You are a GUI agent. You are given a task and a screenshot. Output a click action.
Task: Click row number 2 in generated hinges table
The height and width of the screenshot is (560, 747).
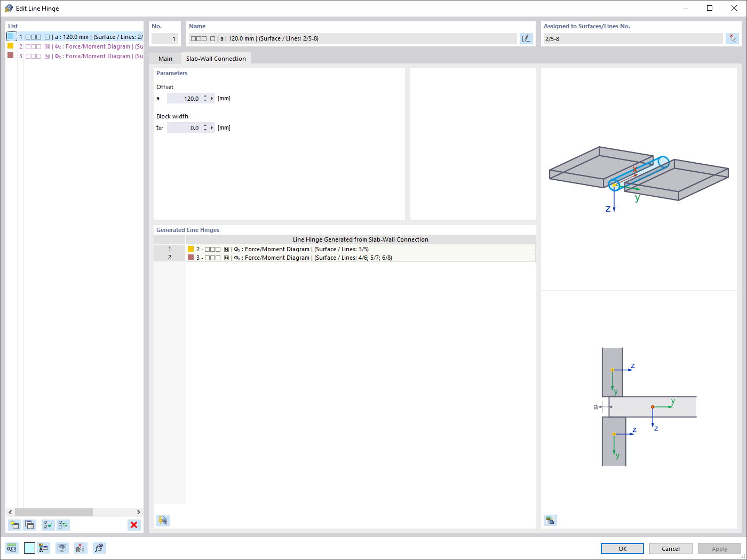tap(170, 258)
